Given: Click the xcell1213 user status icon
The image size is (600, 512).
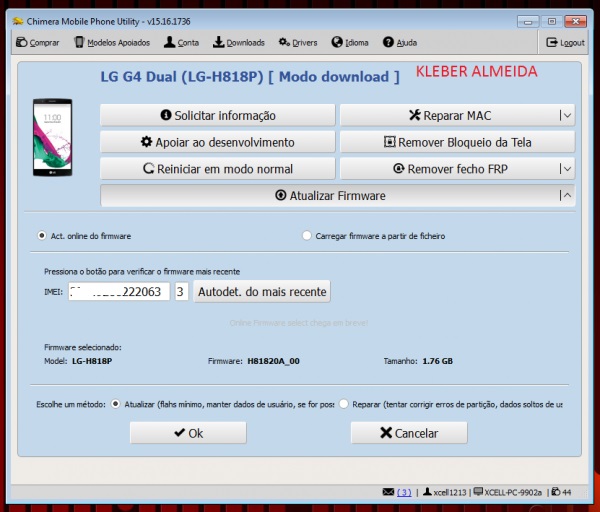Looking at the screenshot, I should pyautogui.click(x=427, y=492).
